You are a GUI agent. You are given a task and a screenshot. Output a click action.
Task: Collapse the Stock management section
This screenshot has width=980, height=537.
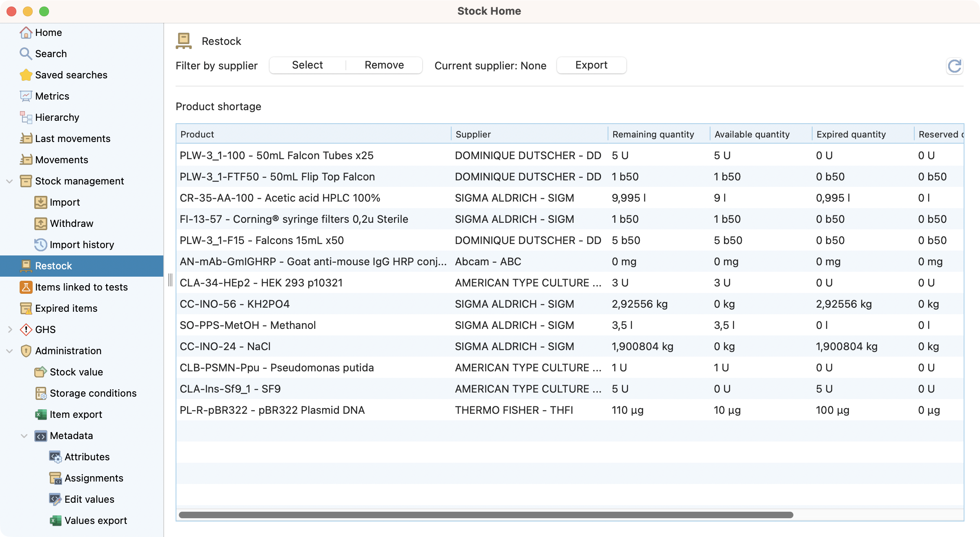pos(10,181)
